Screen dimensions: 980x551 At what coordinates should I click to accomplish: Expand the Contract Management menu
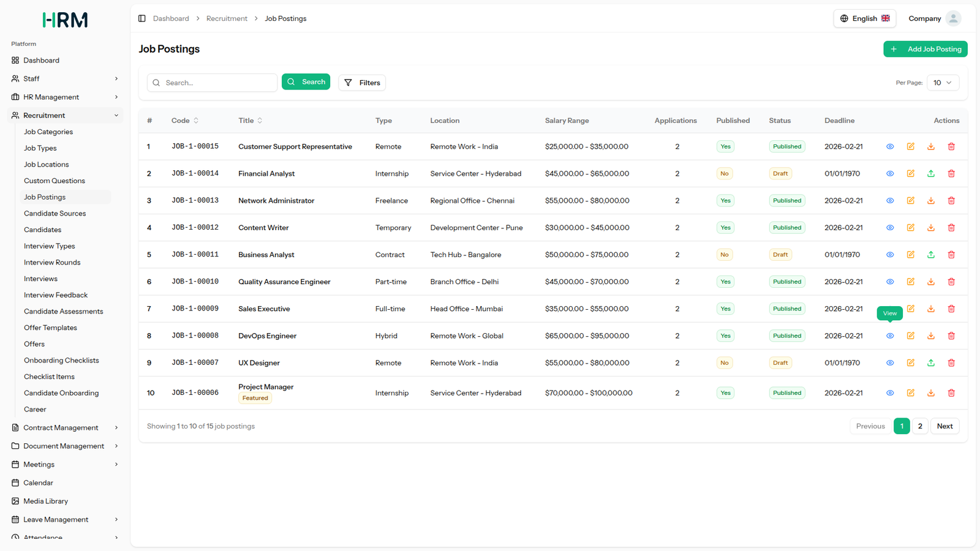pos(65,428)
